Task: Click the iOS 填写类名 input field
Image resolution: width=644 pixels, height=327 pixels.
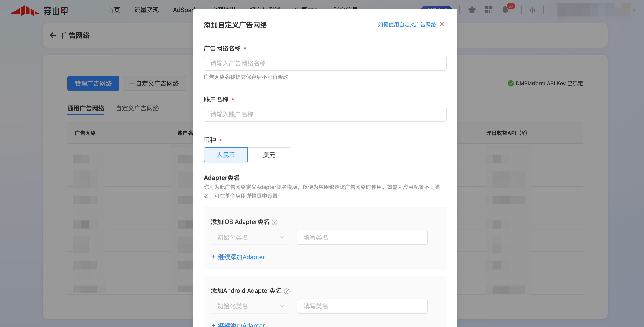Action: tap(362, 237)
